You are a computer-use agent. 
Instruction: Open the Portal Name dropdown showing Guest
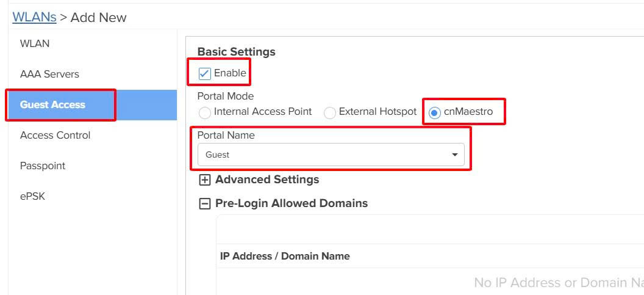point(331,155)
